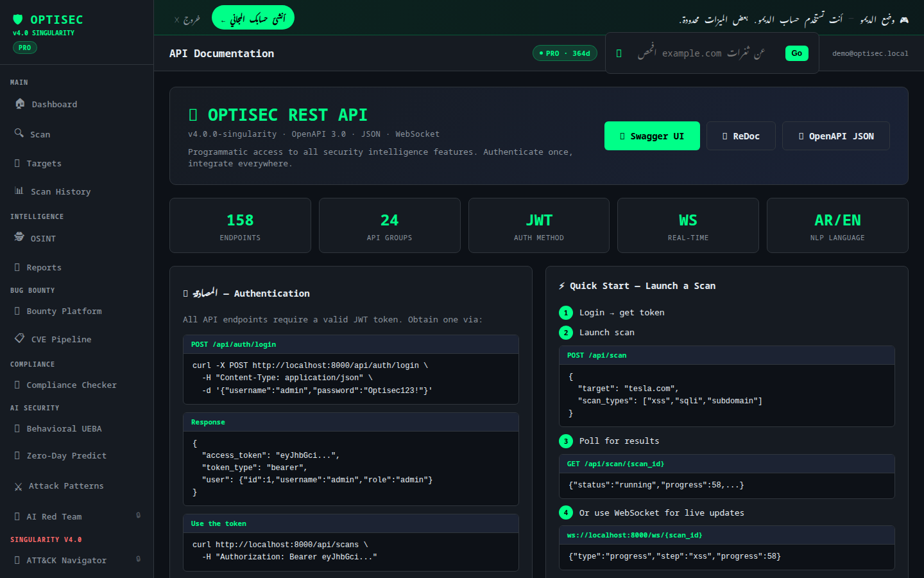Click the Response code block header
Screen dimensions: 924x578
(351, 423)
